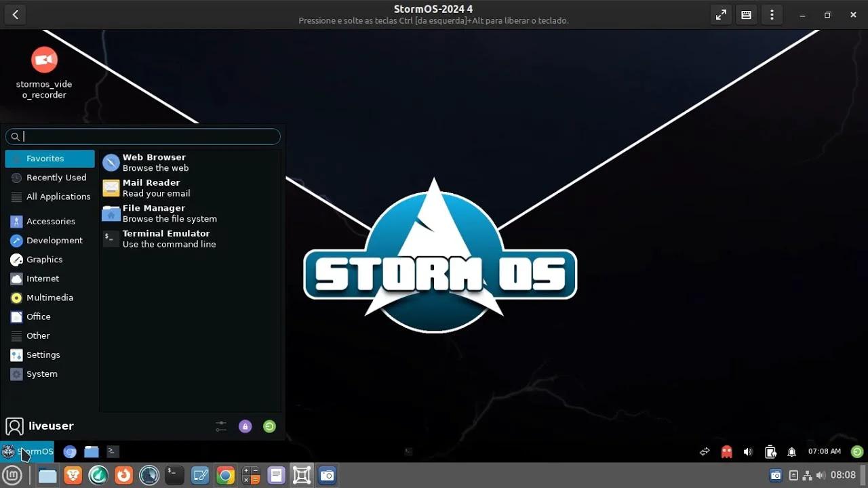Open All Settings via the sliders icon in the menu
Screen dimensions: 868x488
point(220,426)
